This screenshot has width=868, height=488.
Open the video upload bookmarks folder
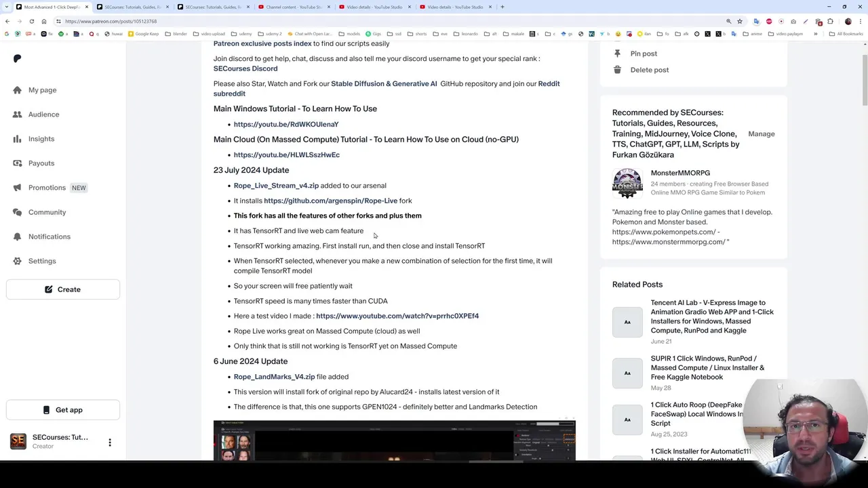[209, 33]
